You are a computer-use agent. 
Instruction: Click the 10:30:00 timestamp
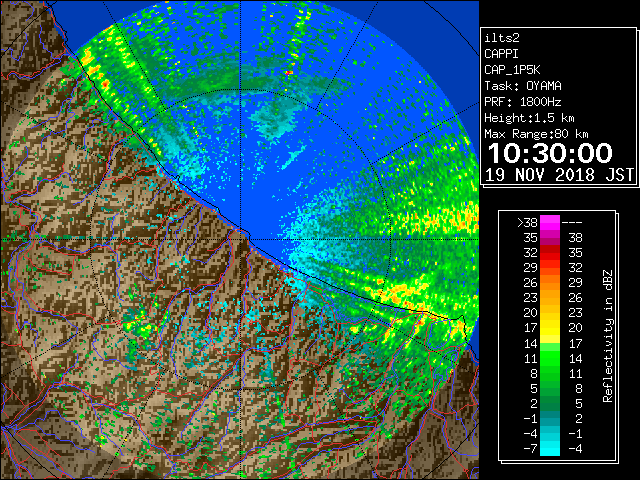[x=550, y=153]
